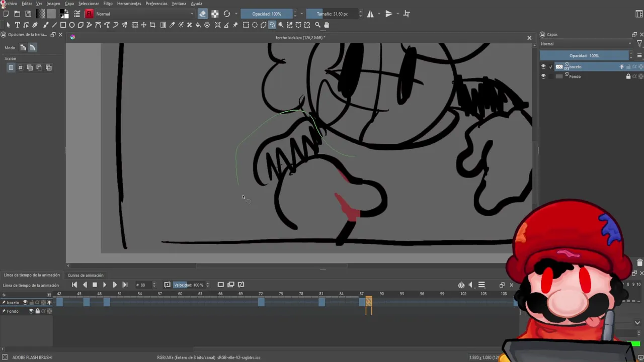Open layer blending mode Normal dropdown
The image size is (644, 362).
coord(586,44)
